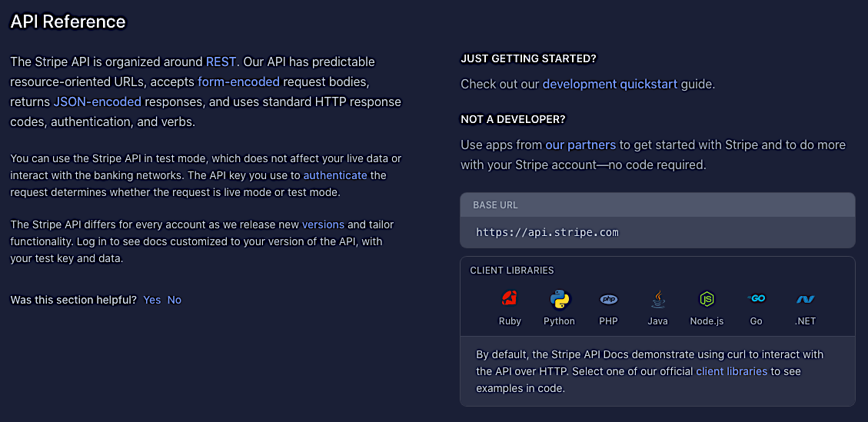Image resolution: width=868 pixels, height=422 pixels.
Task: Choose the Node.js client library icon
Action: point(707,299)
